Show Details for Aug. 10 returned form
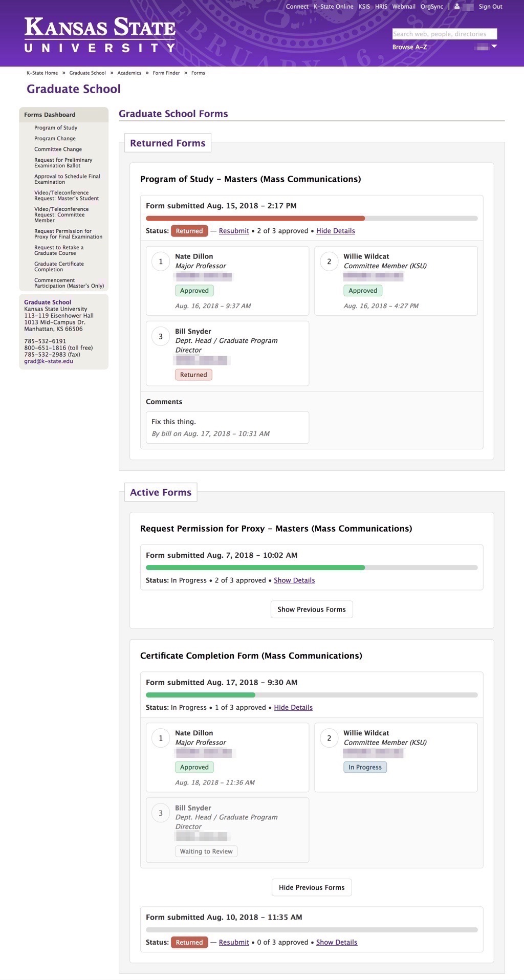Viewport: 524px width, 980px height. pos(336,943)
